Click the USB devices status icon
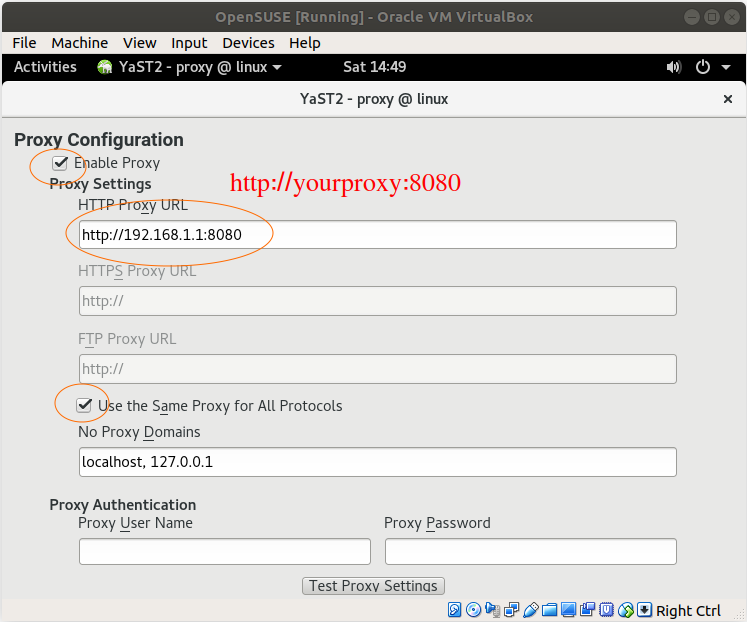 pos(531,610)
